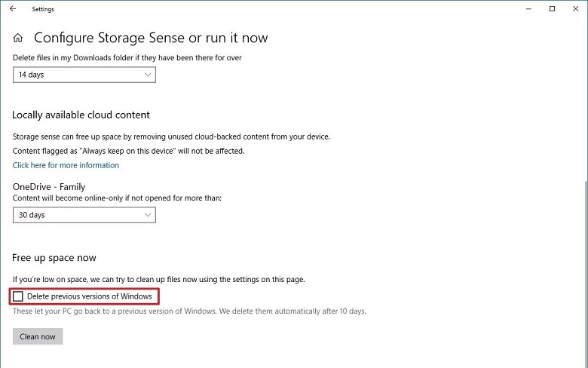Click the 'Settings' title in the title bar

click(x=43, y=9)
